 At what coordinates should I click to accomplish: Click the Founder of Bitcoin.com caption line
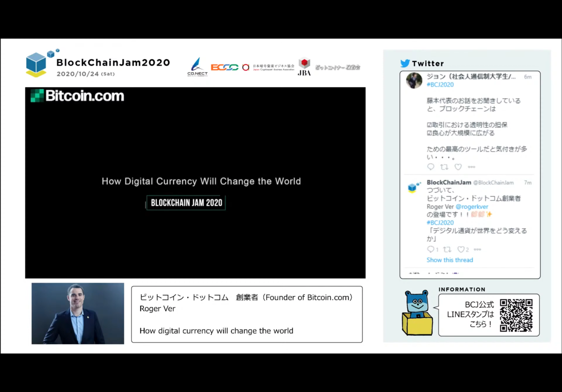[x=246, y=298]
